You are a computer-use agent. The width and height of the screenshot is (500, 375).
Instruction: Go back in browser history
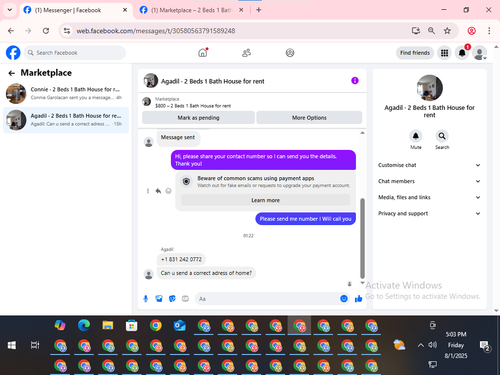point(11,31)
